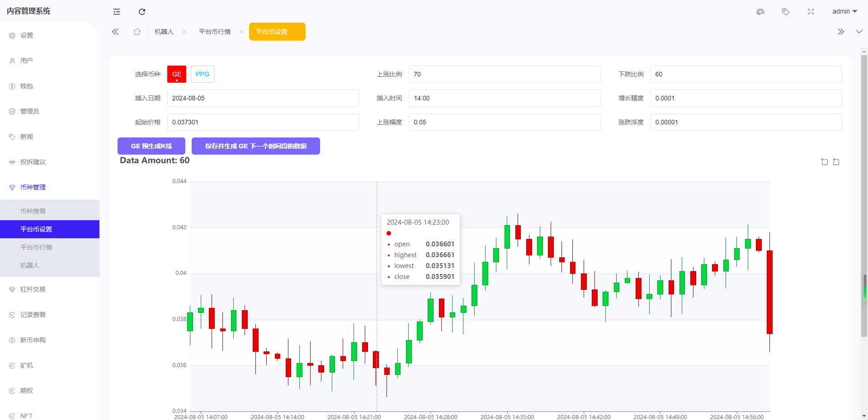Open the 机器人 tab
This screenshot has width=868, height=420.
[x=163, y=32]
